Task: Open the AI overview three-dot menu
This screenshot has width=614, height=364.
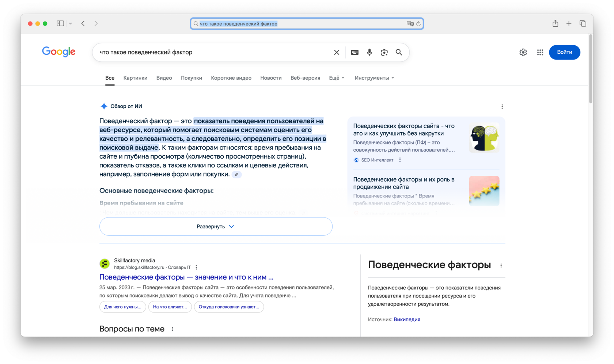Action: [502, 107]
